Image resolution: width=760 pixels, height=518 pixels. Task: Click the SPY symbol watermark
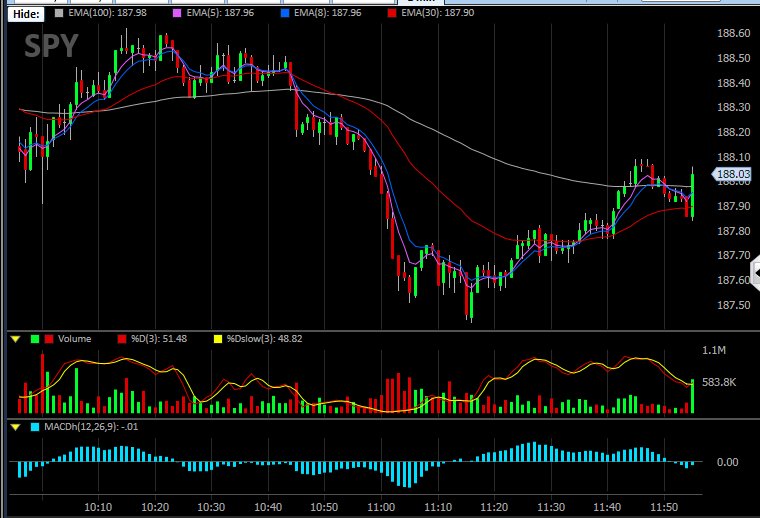[51, 46]
